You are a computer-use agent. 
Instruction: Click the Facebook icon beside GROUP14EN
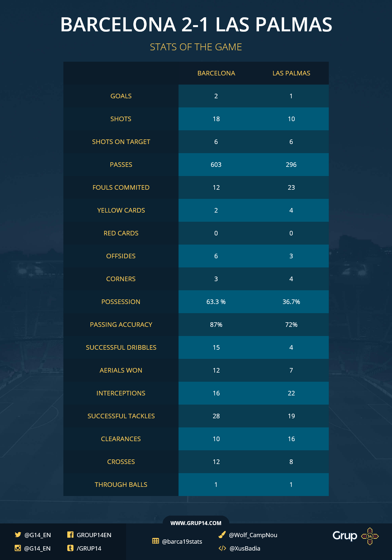[70, 535]
